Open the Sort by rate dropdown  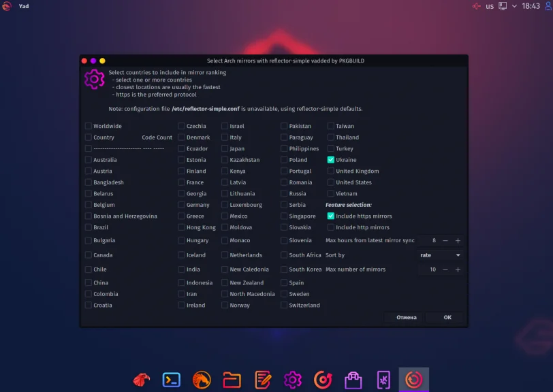click(x=439, y=255)
